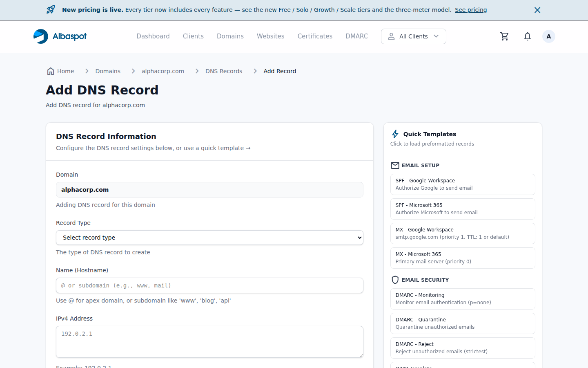This screenshot has width=588, height=368.
Task: Go to the Dashboard nav item
Action: (x=153, y=36)
